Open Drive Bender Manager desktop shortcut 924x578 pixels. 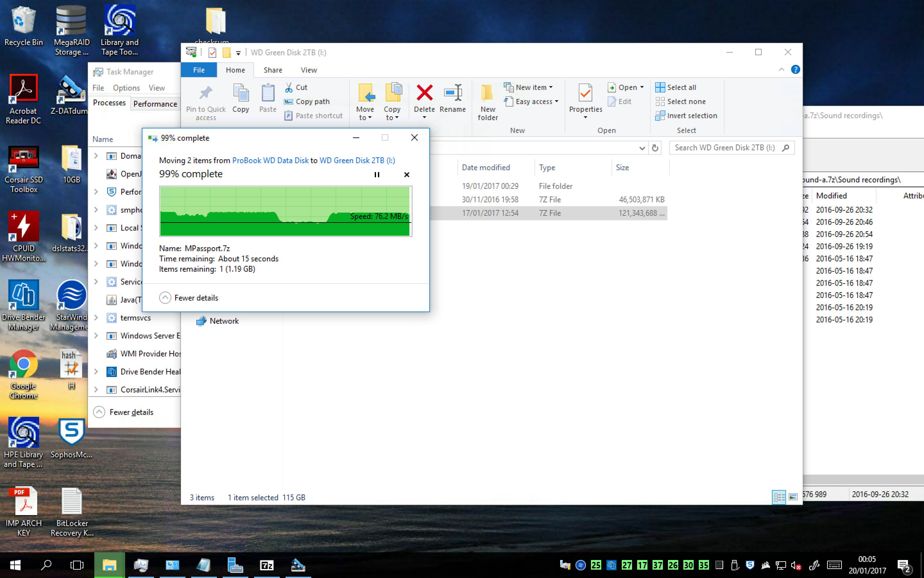pyautogui.click(x=23, y=306)
